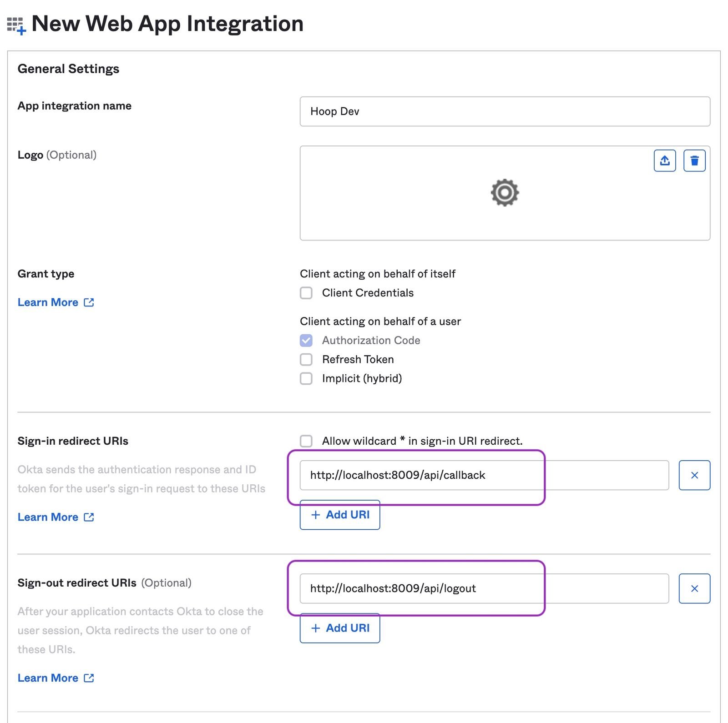
Task: Open the external link icon under Sign-out redirect URIs
Action: click(89, 678)
